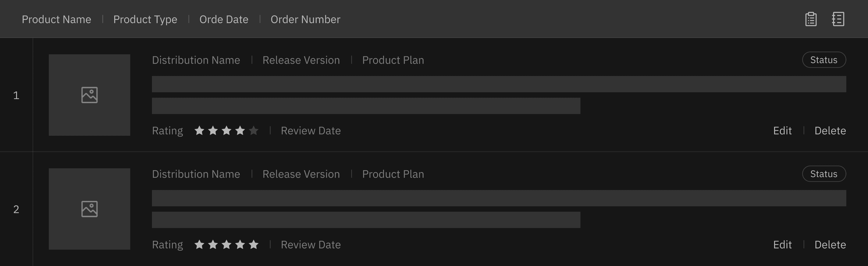Click the first rating star in row 1
The image size is (868, 266).
click(199, 130)
